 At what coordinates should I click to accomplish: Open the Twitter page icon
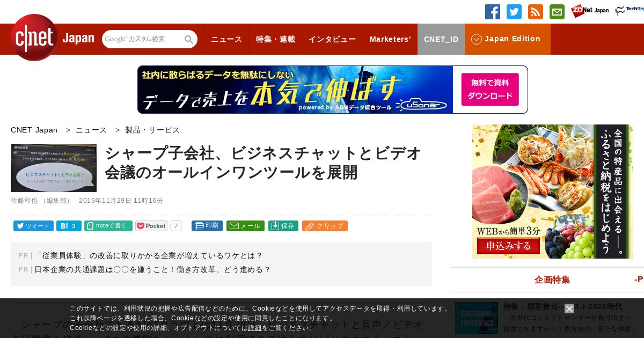click(514, 12)
